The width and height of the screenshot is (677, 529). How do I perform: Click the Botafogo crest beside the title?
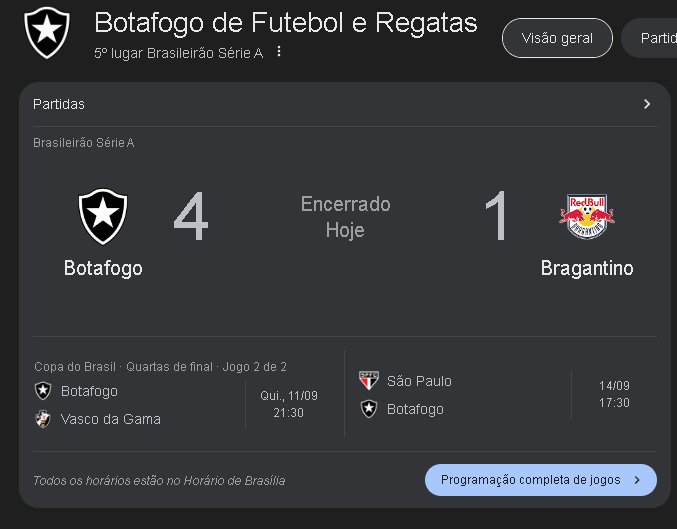[x=47, y=32]
